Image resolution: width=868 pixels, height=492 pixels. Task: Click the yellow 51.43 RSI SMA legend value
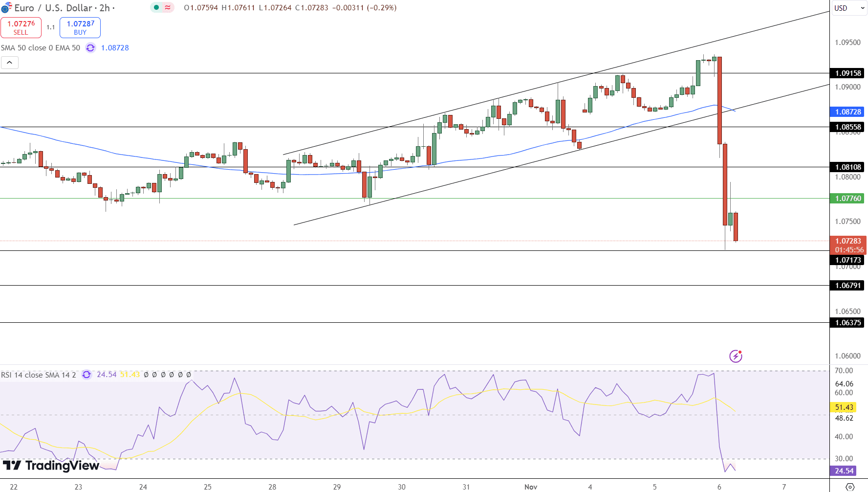point(130,375)
